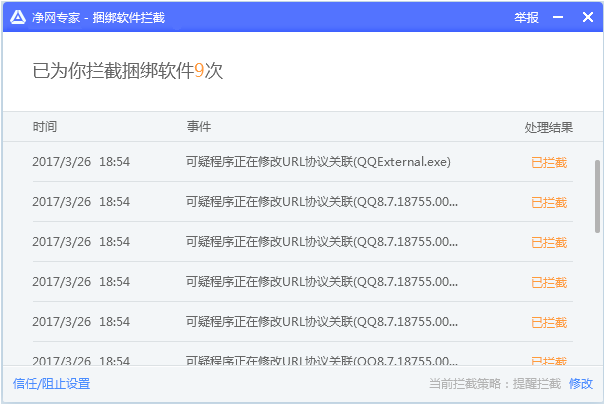Minimize the 净网专家 window
606x404 pixels.
[x=558, y=17]
